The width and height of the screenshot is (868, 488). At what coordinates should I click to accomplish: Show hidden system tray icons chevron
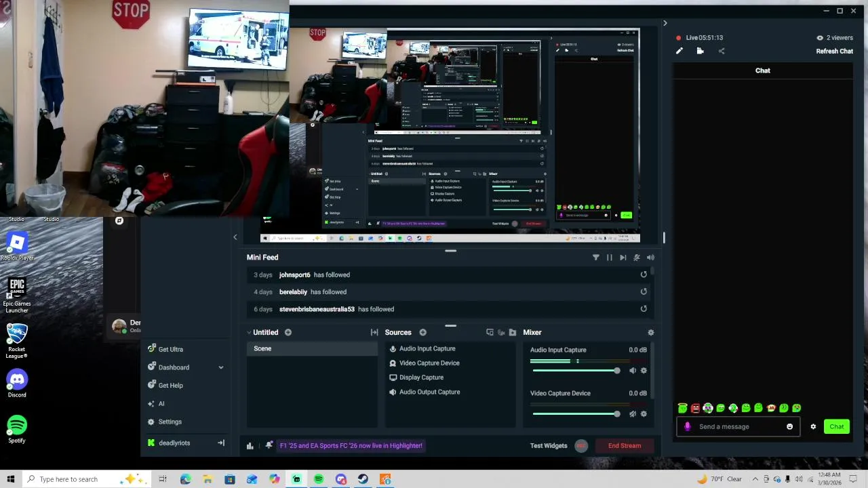pos(755,479)
